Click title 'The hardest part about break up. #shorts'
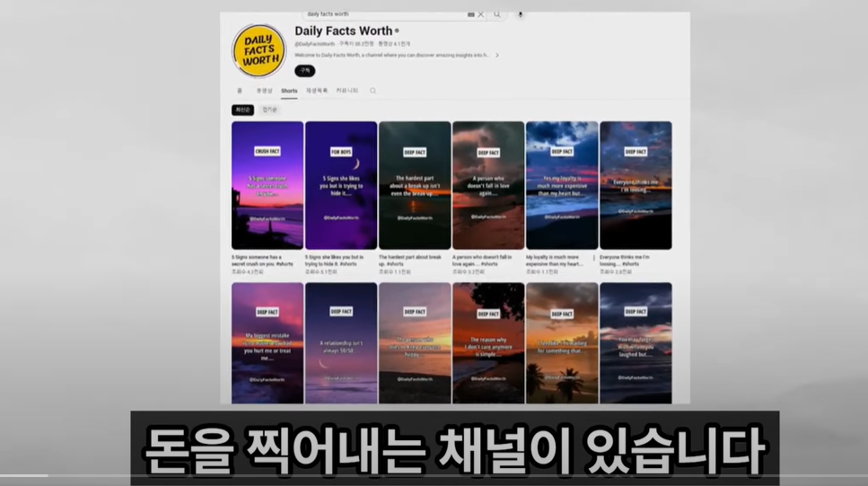The width and height of the screenshot is (868, 486). click(410, 261)
